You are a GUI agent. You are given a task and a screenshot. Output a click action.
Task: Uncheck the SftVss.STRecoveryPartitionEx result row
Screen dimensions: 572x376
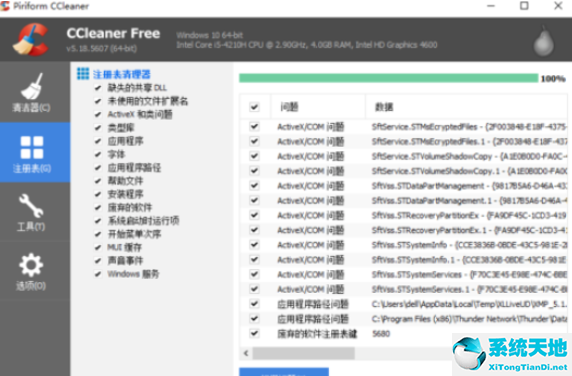point(254,215)
